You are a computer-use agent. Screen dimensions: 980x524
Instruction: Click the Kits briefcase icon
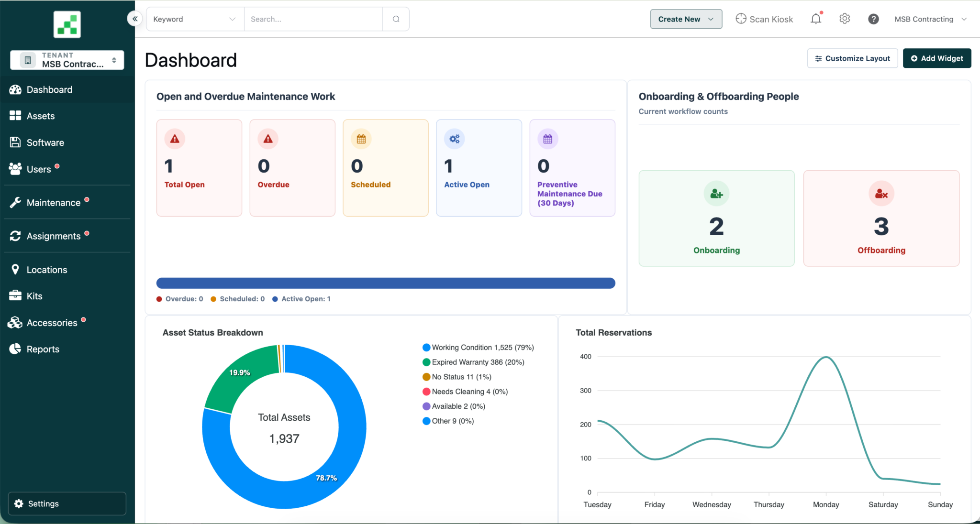(x=15, y=296)
